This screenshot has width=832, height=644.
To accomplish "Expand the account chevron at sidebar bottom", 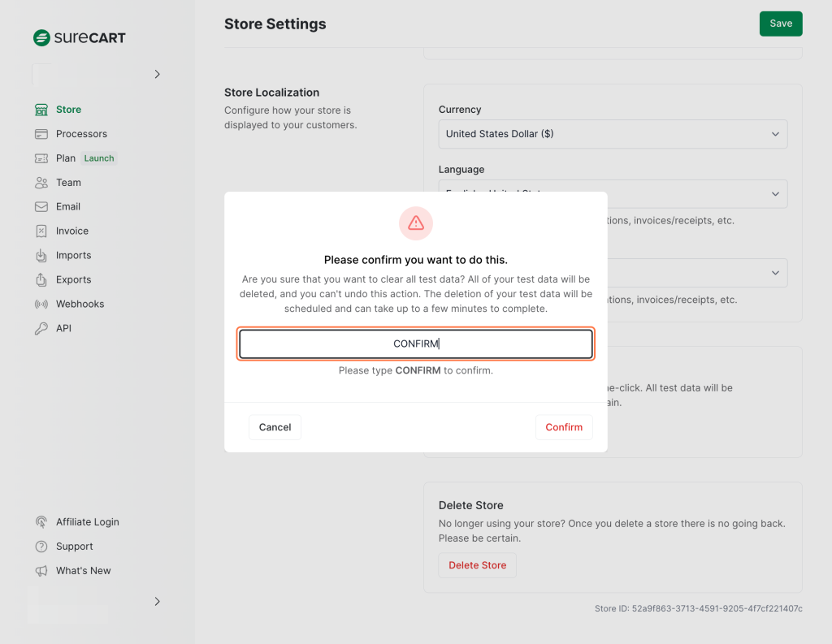I will coord(157,602).
